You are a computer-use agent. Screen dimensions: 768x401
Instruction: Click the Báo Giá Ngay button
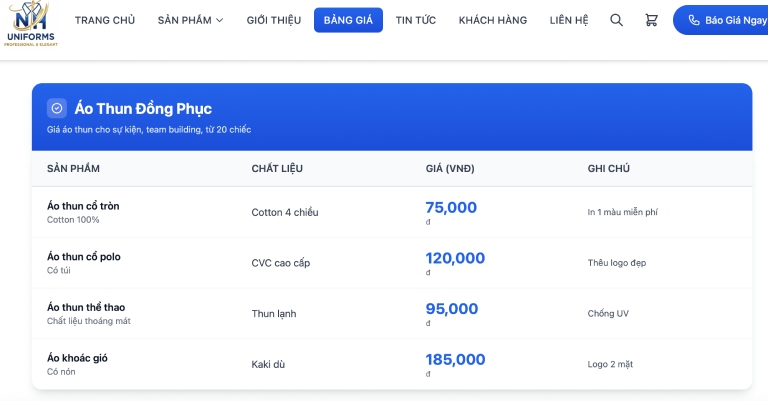tap(720, 20)
